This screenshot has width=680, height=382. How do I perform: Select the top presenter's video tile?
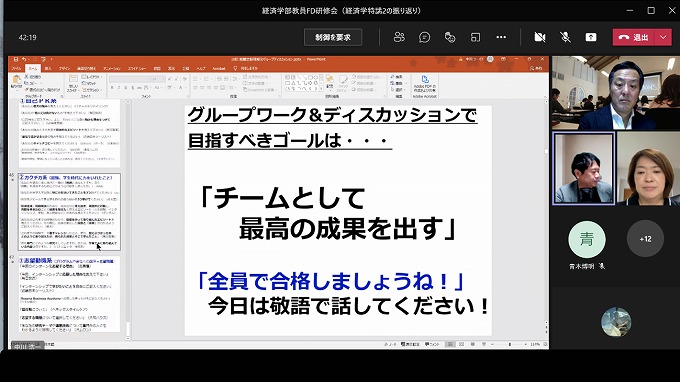click(x=616, y=93)
